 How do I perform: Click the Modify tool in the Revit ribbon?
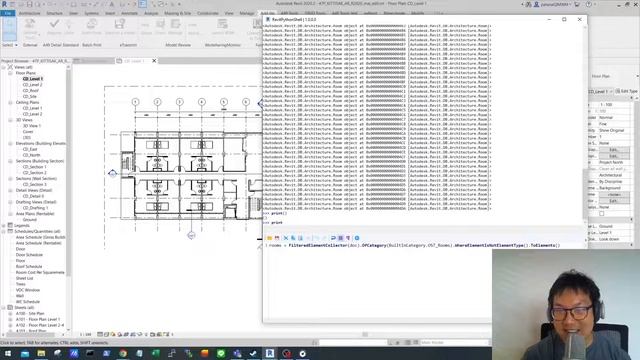9,29
